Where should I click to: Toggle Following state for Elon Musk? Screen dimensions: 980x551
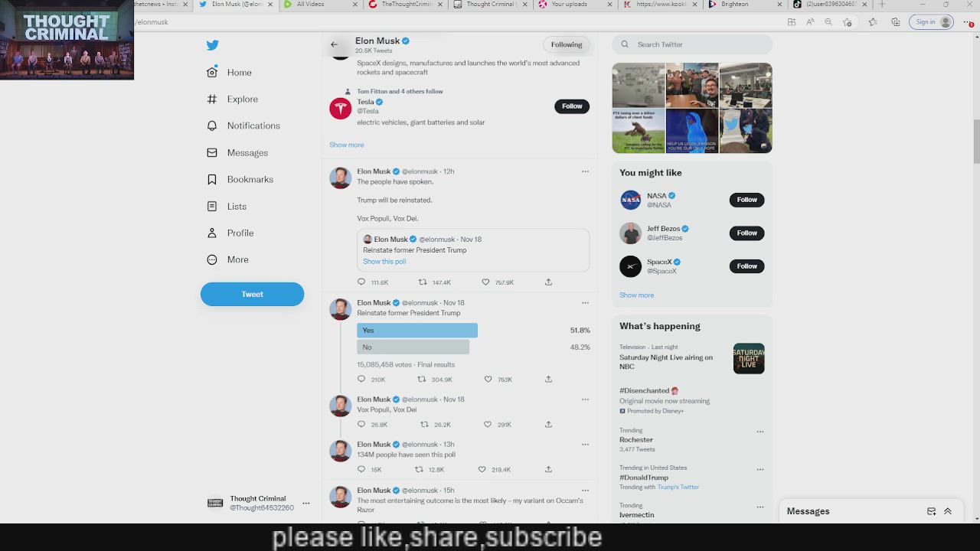tap(567, 44)
